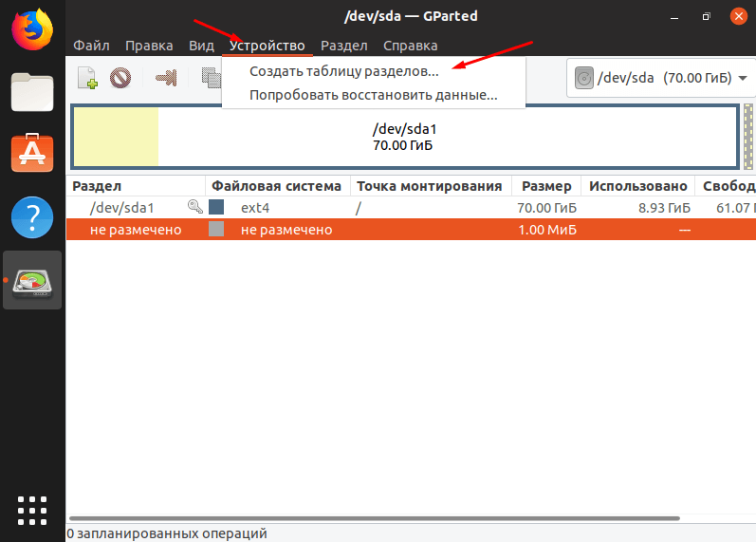Click 8.93 ГиБ used cell
The image size is (756, 542).
pyautogui.click(x=664, y=208)
